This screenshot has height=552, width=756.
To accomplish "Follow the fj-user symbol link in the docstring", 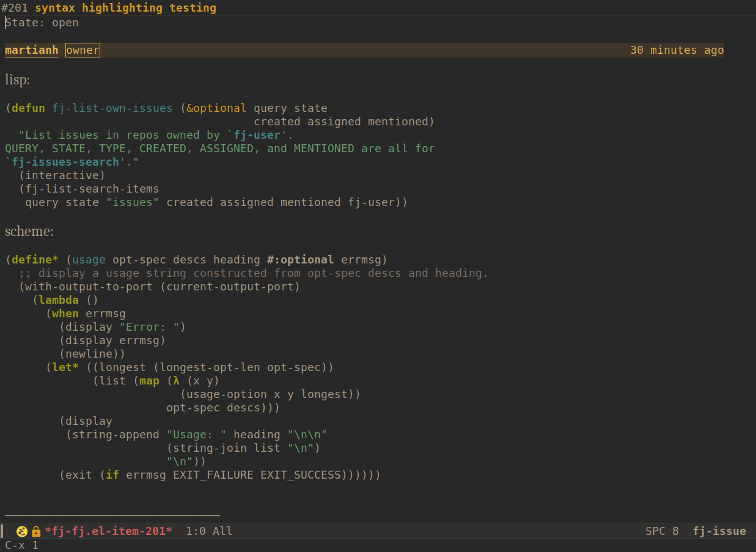I will coord(257,134).
